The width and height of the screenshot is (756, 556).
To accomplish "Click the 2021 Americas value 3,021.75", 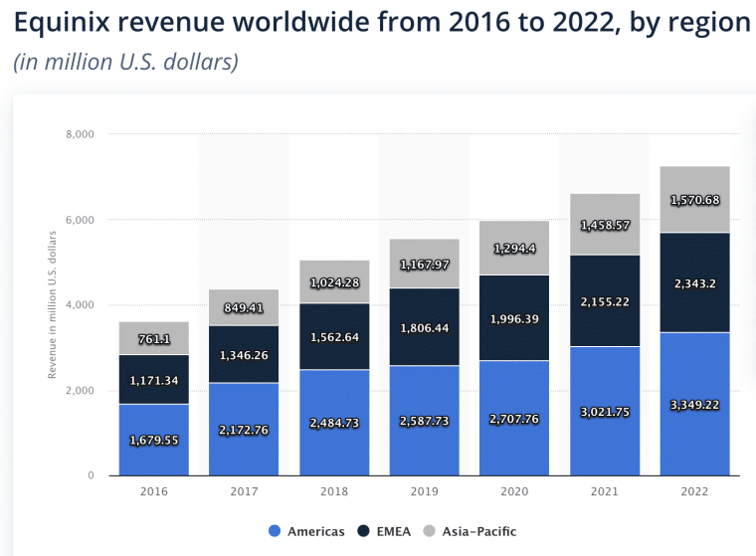I will [605, 412].
